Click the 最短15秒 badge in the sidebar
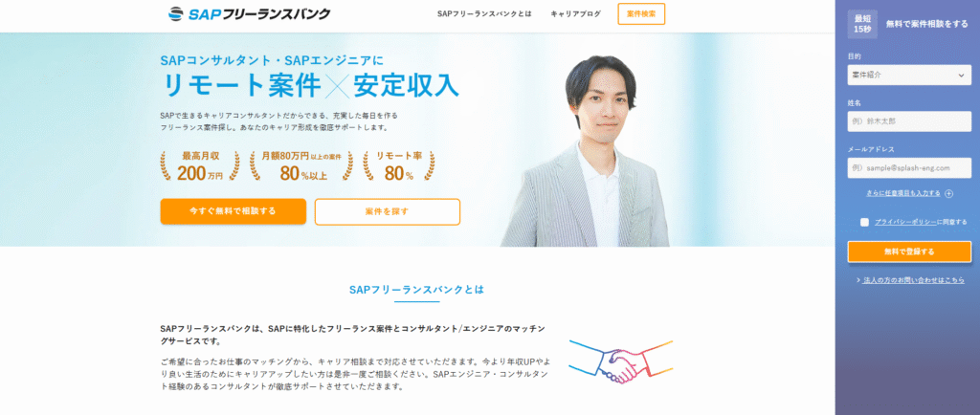This screenshot has width=980, height=415. (x=862, y=24)
